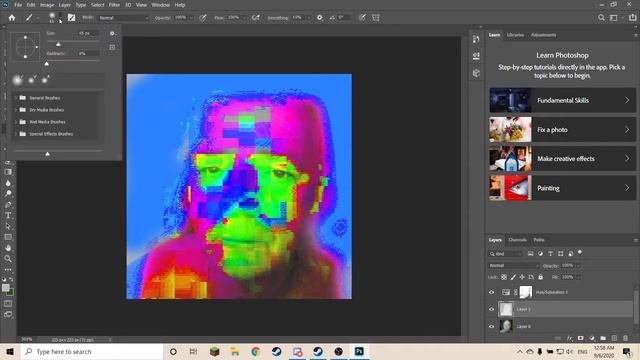Click Windows Start button
This screenshot has width=640, height=360.
coord(10,351)
